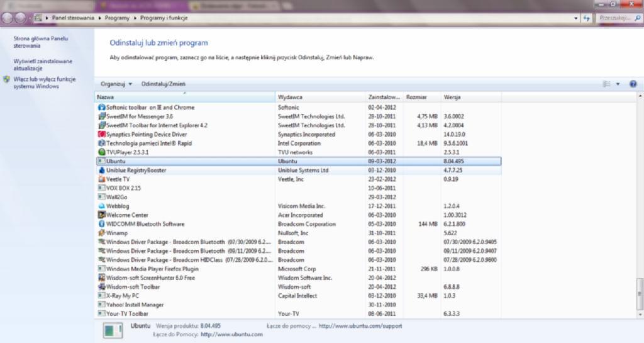Select the Broadcom HIDClass driver package row
This screenshot has height=343, width=644.
click(x=299, y=260)
